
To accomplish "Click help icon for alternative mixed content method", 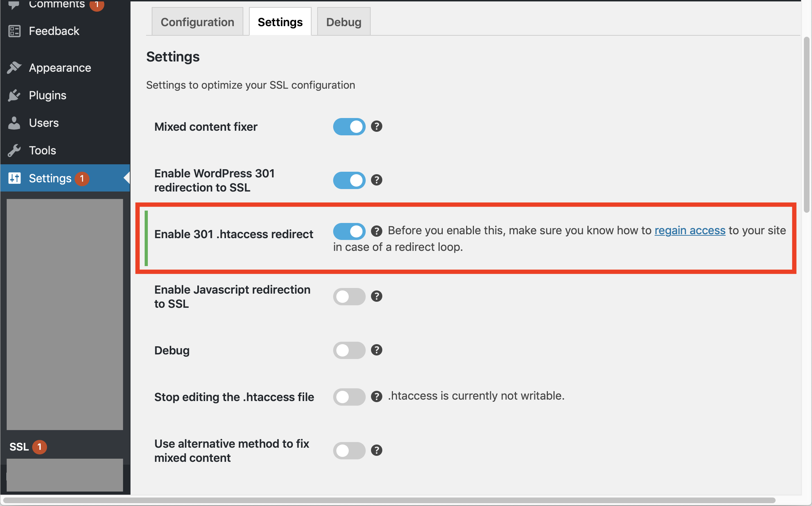I will tap(377, 451).
